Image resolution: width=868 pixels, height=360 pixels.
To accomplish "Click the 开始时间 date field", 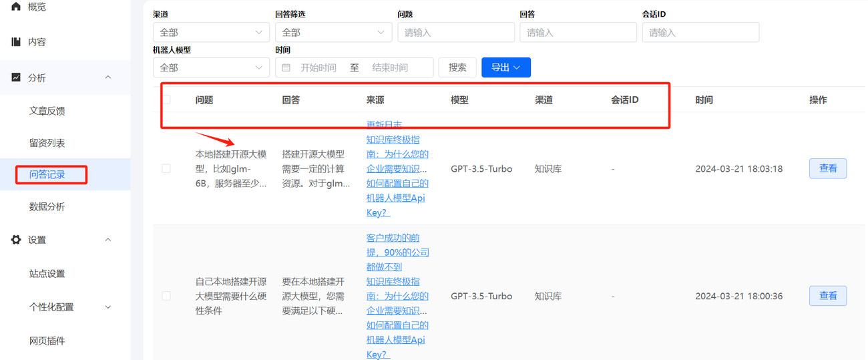I will (318, 67).
